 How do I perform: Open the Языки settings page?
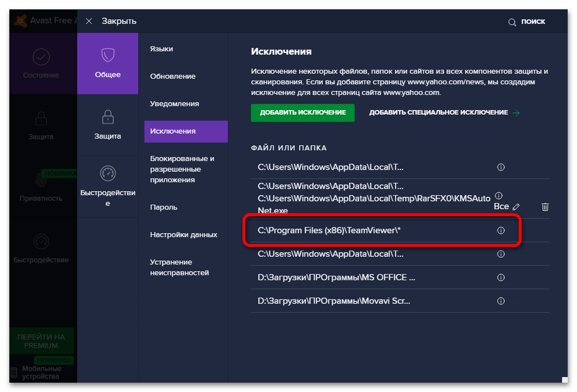pyautogui.click(x=161, y=49)
